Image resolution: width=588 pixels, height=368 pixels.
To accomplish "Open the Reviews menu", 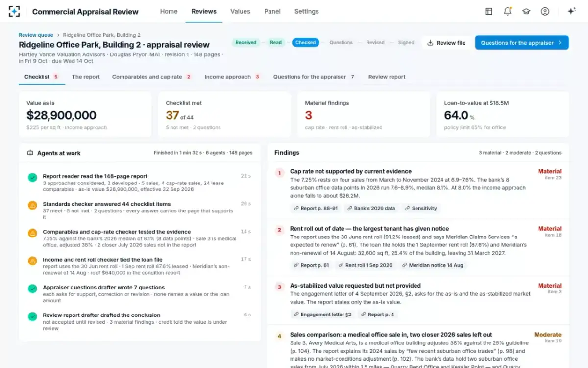I will click(x=204, y=11).
